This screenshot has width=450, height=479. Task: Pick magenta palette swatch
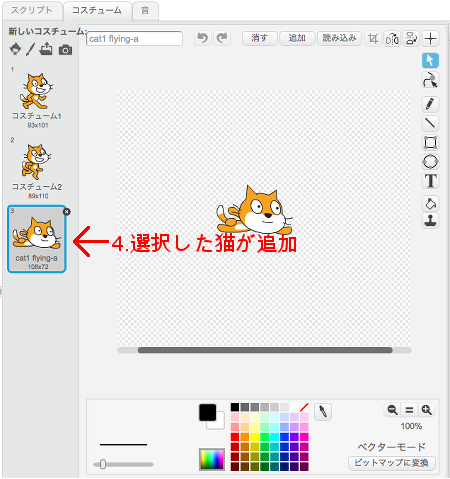pos(304,437)
